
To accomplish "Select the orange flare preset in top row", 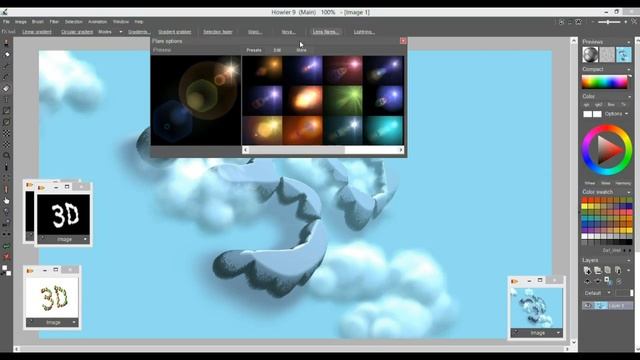I will [263, 70].
